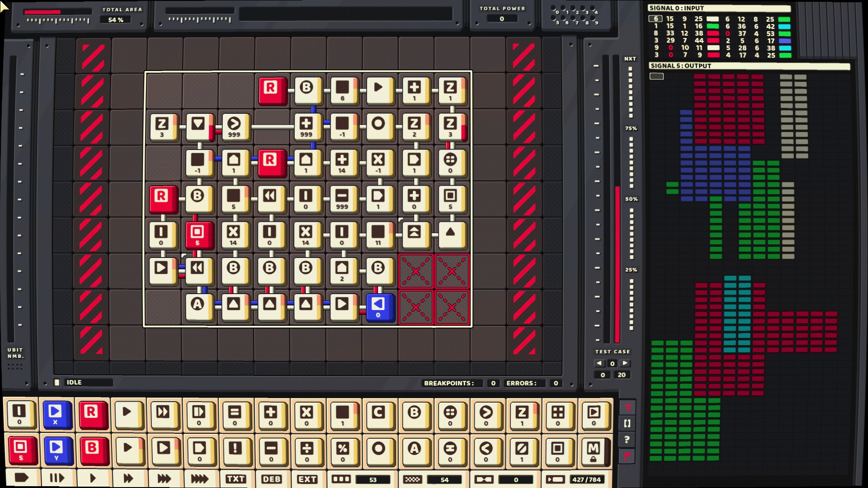
Task: Run simulation at triple speed
Action: point(164,478)
